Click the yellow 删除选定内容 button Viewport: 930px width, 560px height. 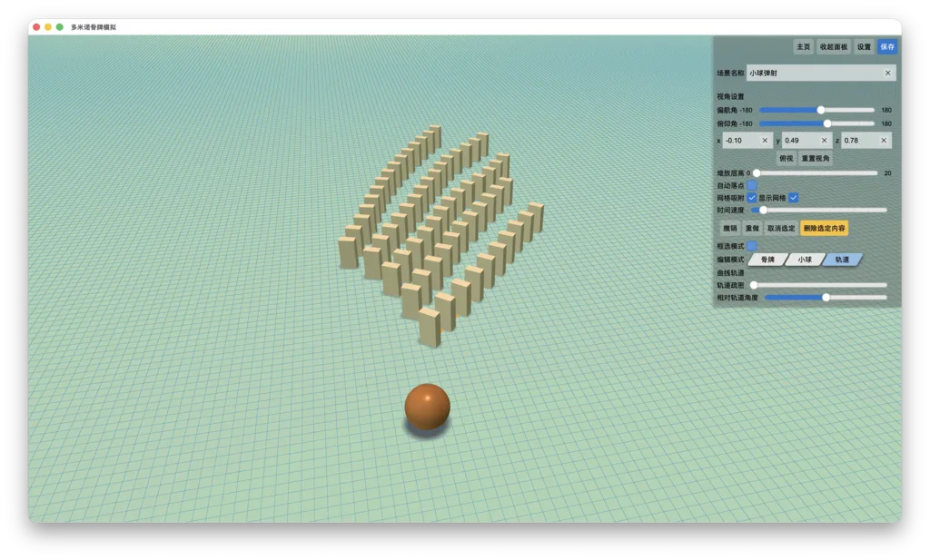point(824,228)
